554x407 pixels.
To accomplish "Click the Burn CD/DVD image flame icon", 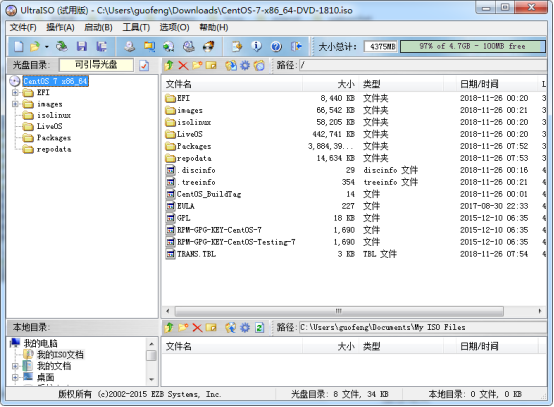I will tap(208, 46).
